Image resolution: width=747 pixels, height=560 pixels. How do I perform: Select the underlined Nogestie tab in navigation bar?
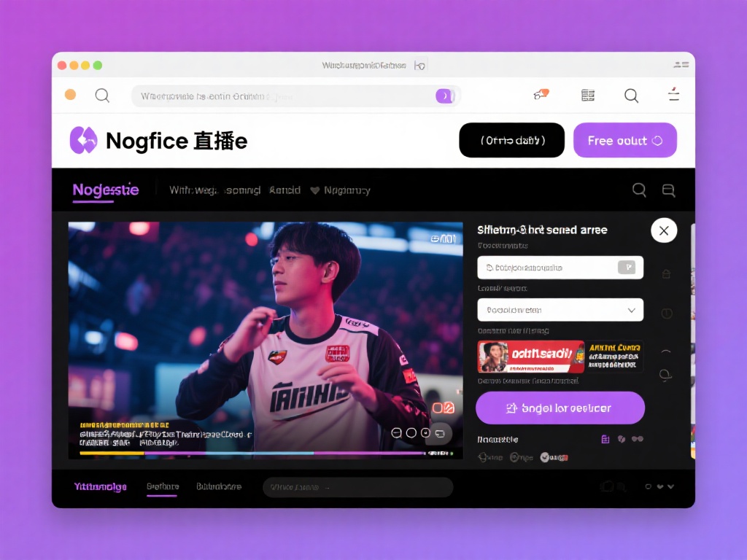tap(105, 190)
